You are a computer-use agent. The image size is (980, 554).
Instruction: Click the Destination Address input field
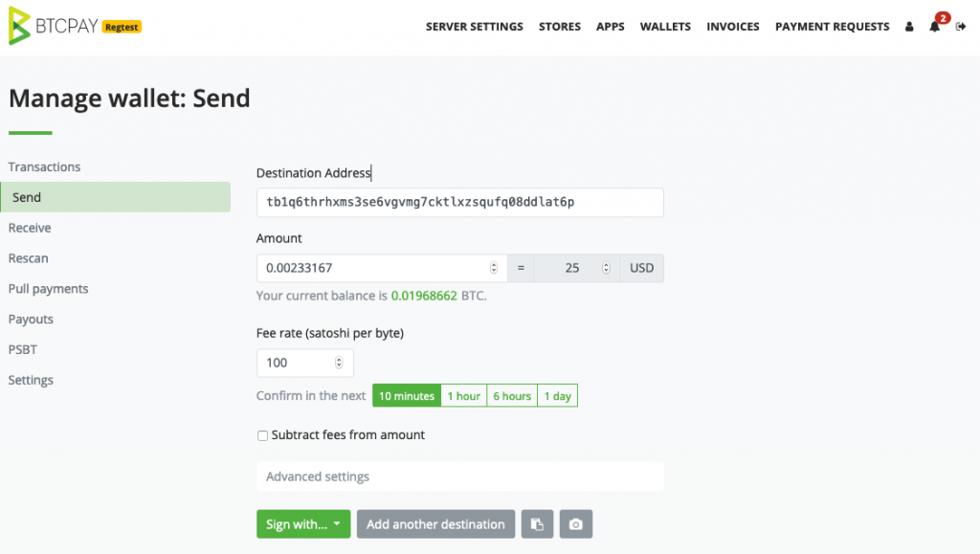click(460, 202)
